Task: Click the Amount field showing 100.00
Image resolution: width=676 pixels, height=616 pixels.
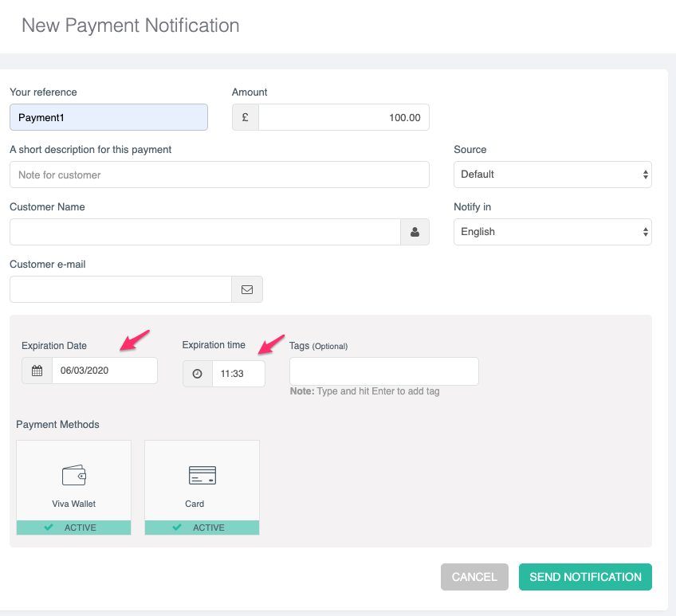Action: click(344, 117)
